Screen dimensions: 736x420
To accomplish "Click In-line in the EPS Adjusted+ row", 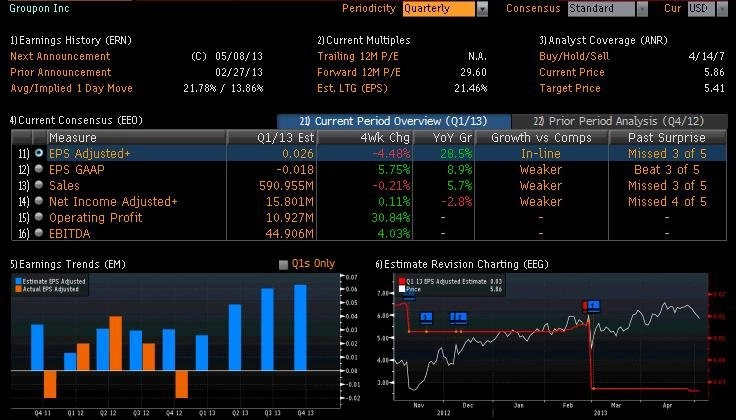I will 541,153.
